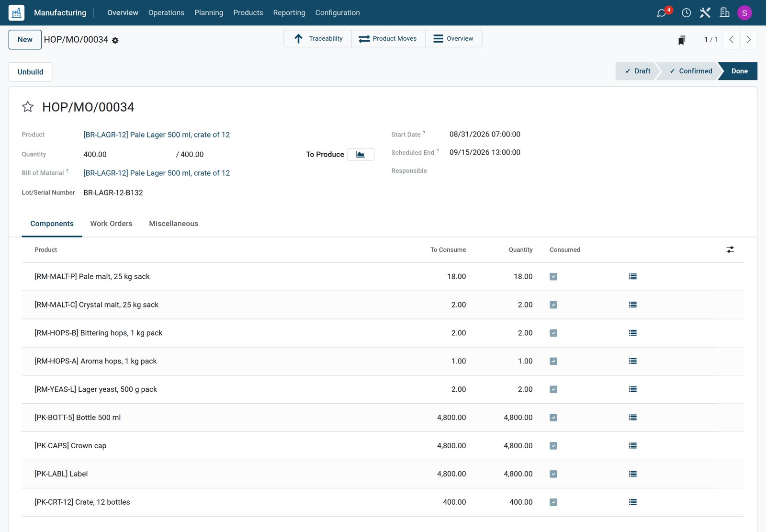Switch to the Work Orders tab
Image resolution: width=766 pixels, height=532 pixels.
pyautogui.click(x=111, y=224)
